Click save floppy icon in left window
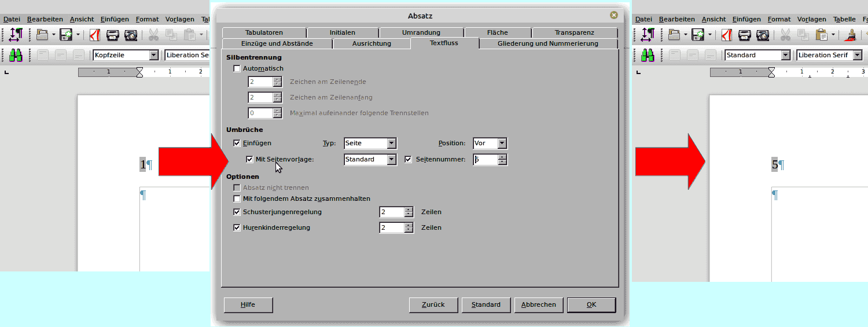 [65, 35]
